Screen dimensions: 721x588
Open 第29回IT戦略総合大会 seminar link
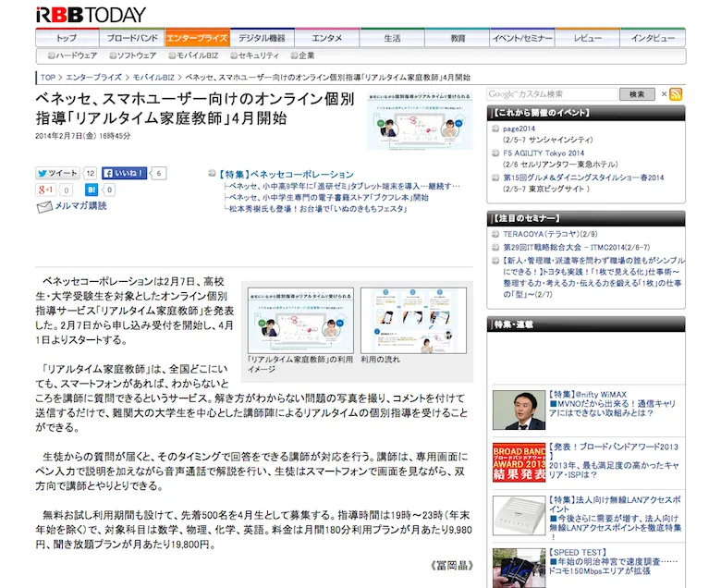[577, 248]
